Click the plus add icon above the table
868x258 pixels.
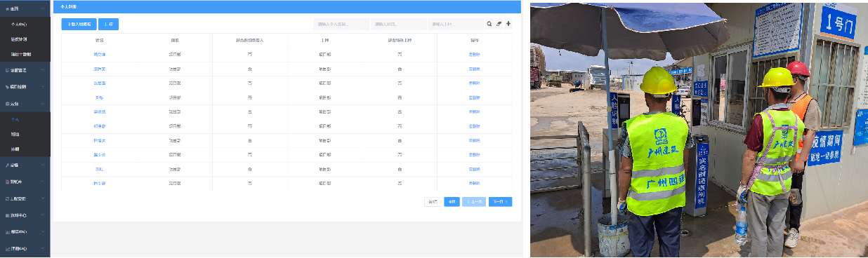(508, 24)
